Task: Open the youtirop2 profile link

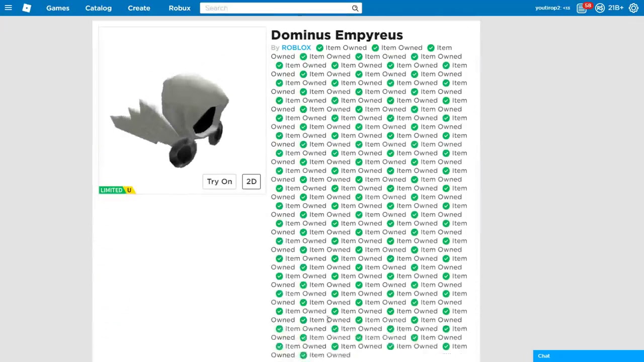Action: pyautogui.click(x=552, y=8)
